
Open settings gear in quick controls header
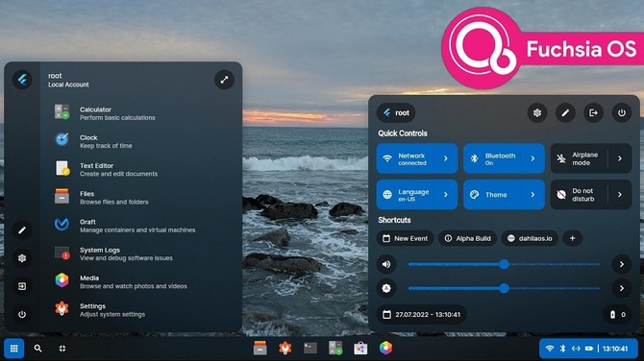click(537, 113)
